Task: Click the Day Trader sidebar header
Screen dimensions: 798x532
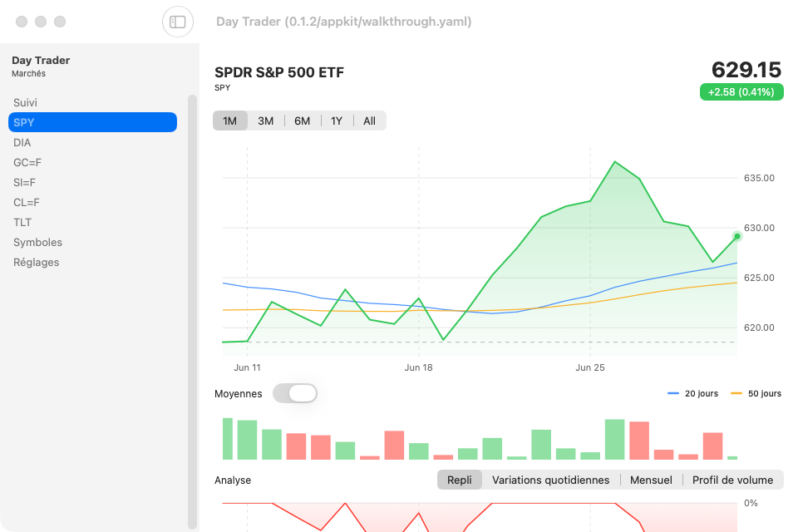Action: coord(41,60)
